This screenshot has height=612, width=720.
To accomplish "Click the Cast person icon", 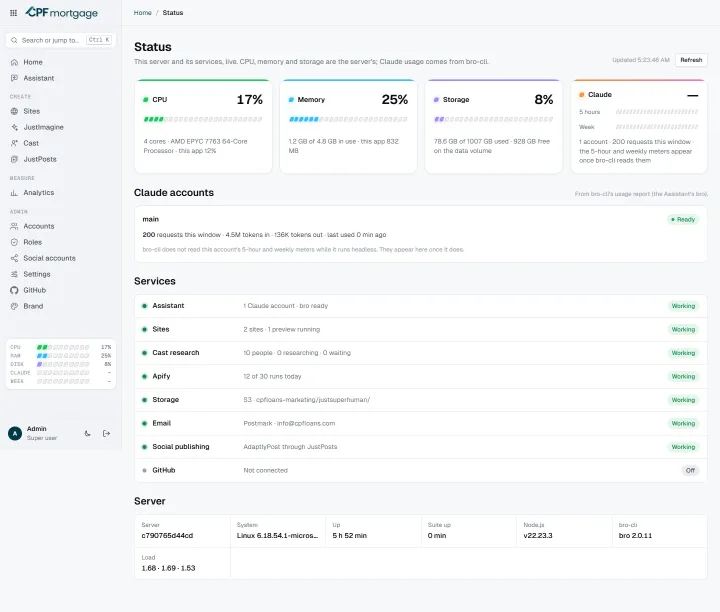I will (x=14, y=143).
